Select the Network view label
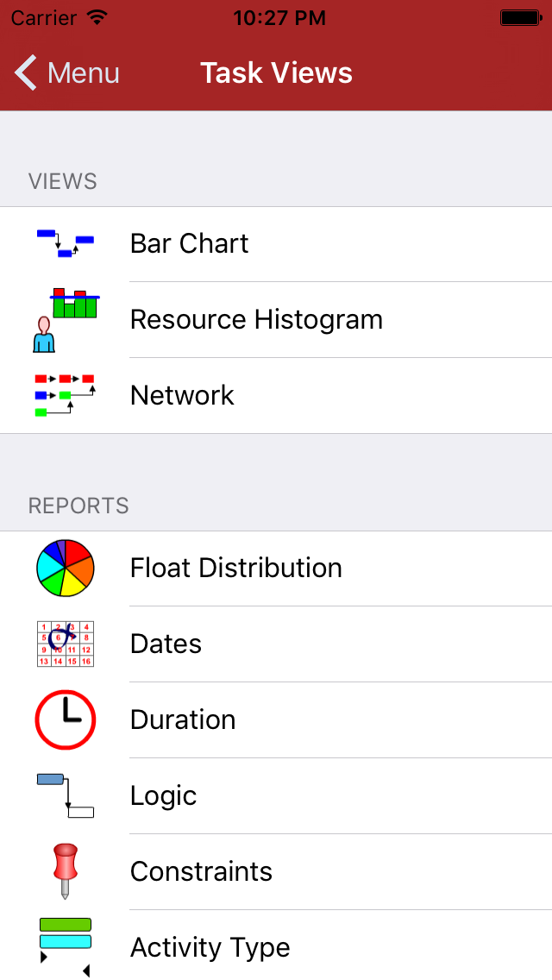The image size is (552, 980). [x=182, y=396]
